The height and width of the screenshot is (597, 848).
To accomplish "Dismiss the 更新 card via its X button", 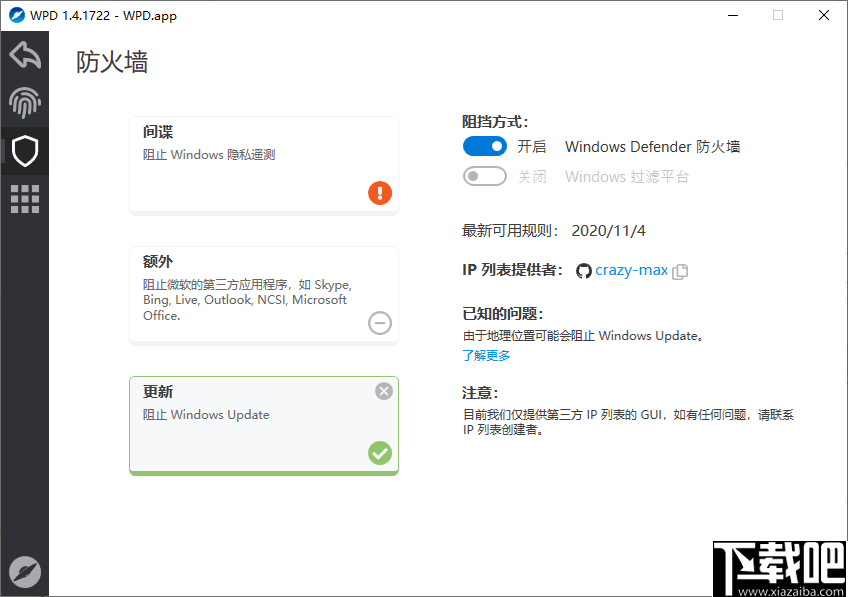I will pyautogui.click(x=383, y=391).
